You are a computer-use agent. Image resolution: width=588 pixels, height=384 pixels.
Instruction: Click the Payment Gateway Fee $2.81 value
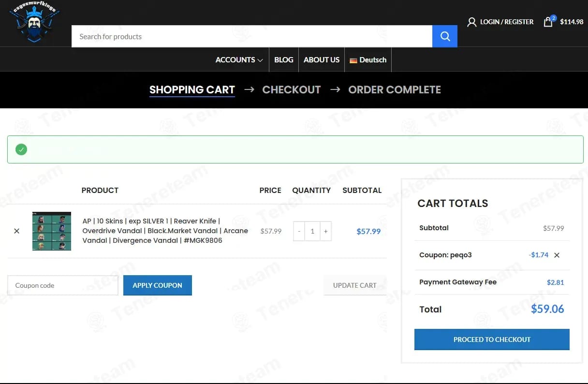556,282
